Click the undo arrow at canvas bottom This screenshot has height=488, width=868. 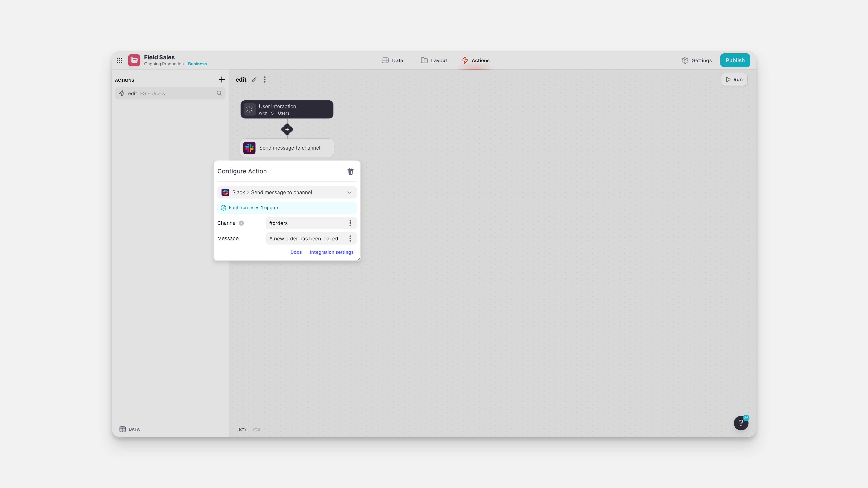[x=242, y=430]
